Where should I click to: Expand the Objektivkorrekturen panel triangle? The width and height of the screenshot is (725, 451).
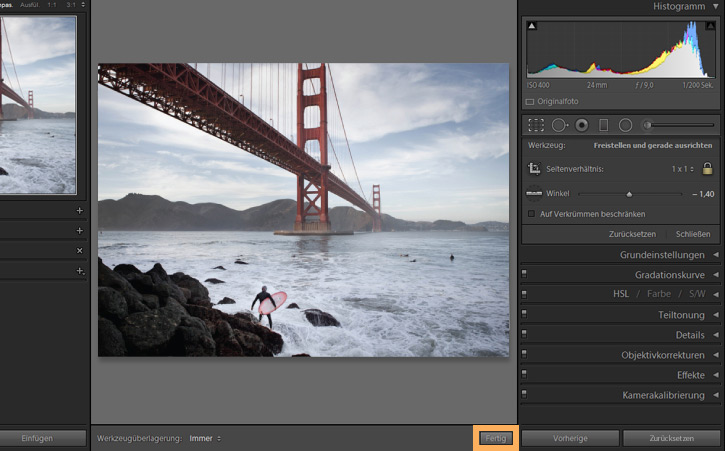(716, 355)
